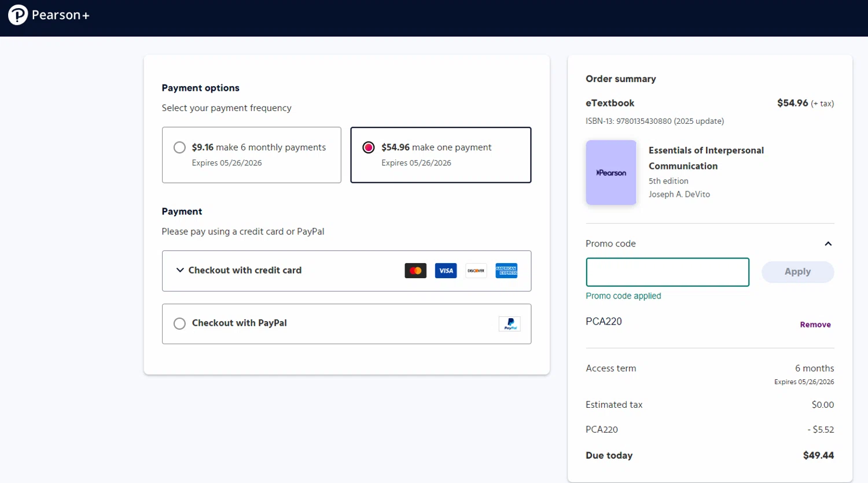868x483 pixels.
Task: Click the Pearson+ logo in header
Action: coord(49,15)
